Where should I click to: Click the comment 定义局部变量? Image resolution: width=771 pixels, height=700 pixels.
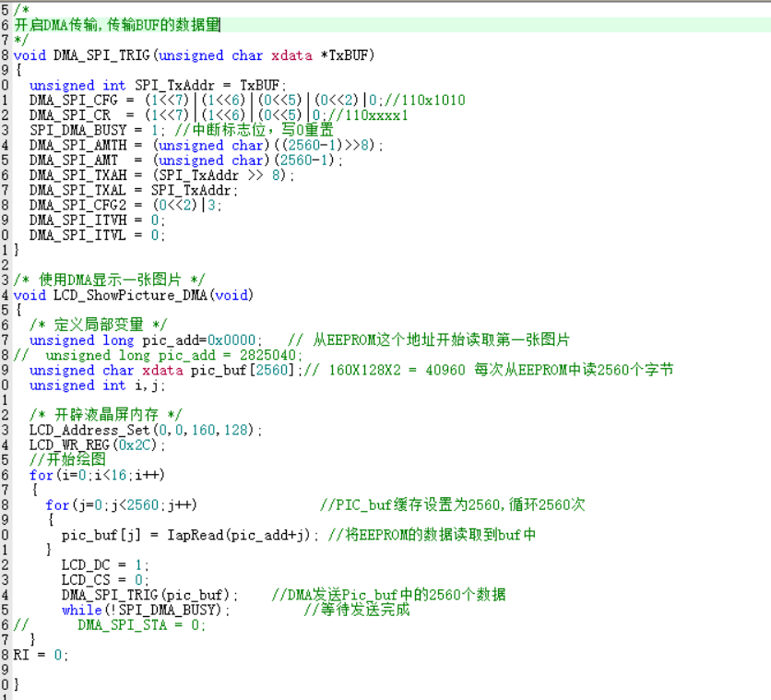98,325
